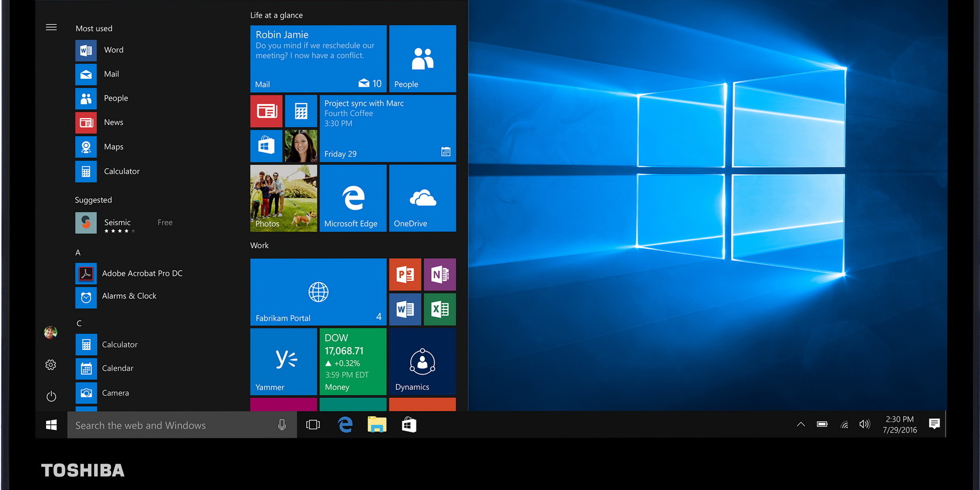This screenshot has height=490, width=980.
Task: Open Calculator under the C section
Action: [x=106, y=345]
